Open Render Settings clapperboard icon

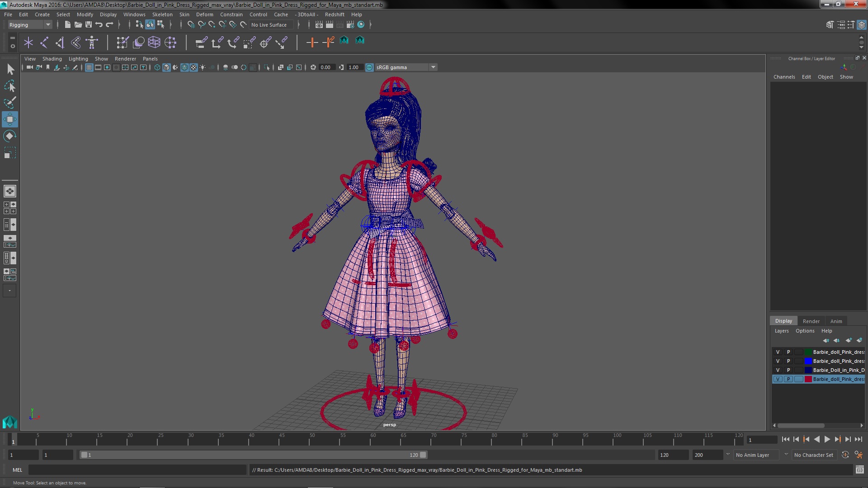tap(350, 25)
